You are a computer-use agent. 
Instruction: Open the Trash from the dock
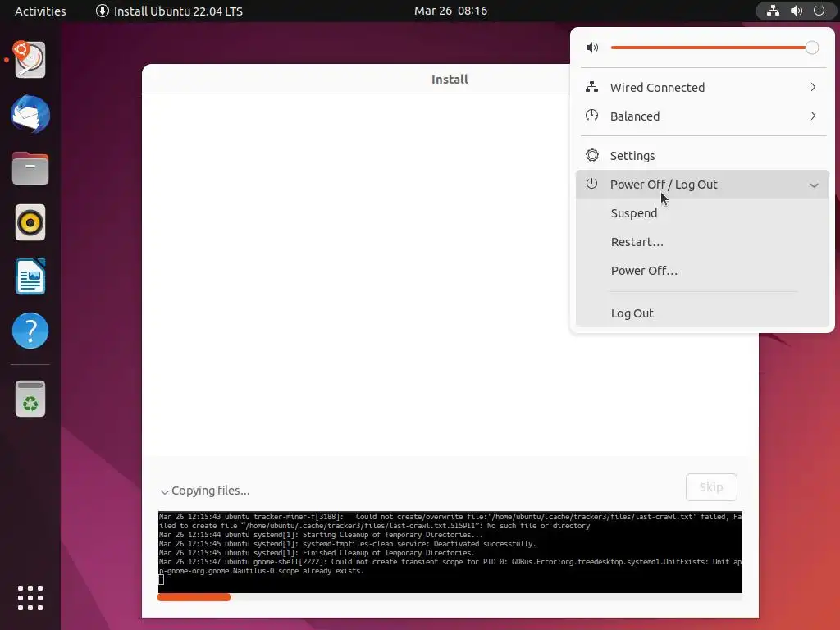[30, 399]
